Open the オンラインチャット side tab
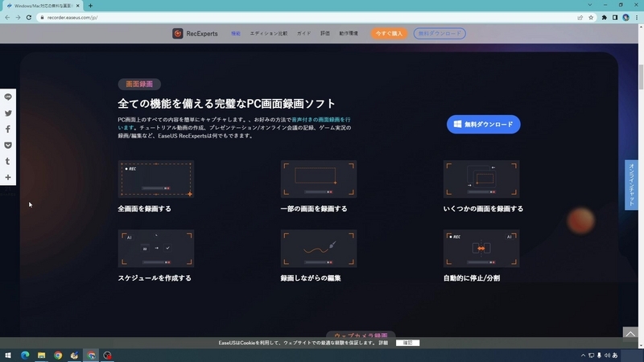 tap(631, 185)
